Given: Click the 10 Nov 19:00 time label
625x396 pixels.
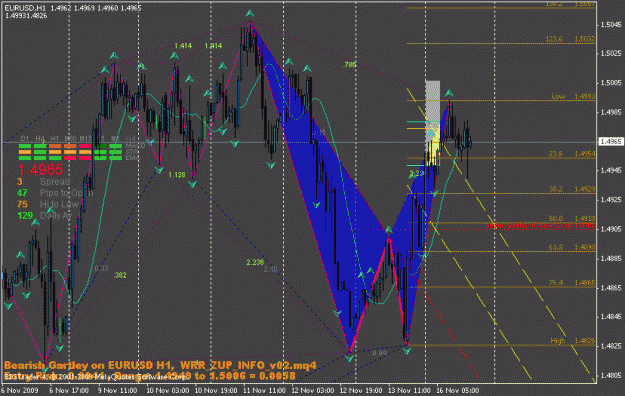Looking at the screenshot, I should (216, 390).
